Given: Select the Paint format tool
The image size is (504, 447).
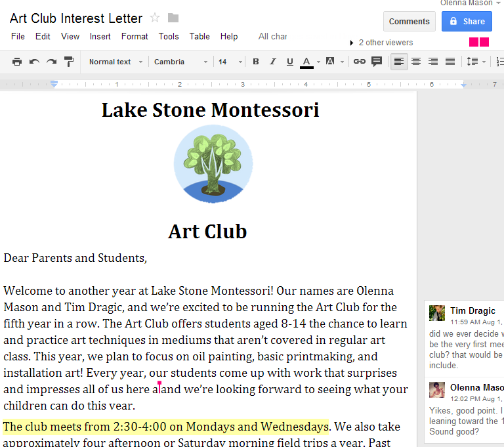Looking at the screenshot, I should click(x=68, y=62).
